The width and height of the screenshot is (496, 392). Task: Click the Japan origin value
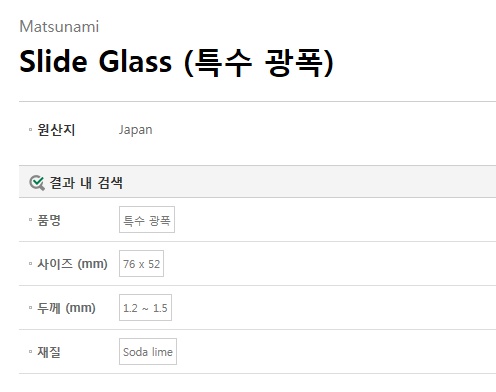[136, 130]
